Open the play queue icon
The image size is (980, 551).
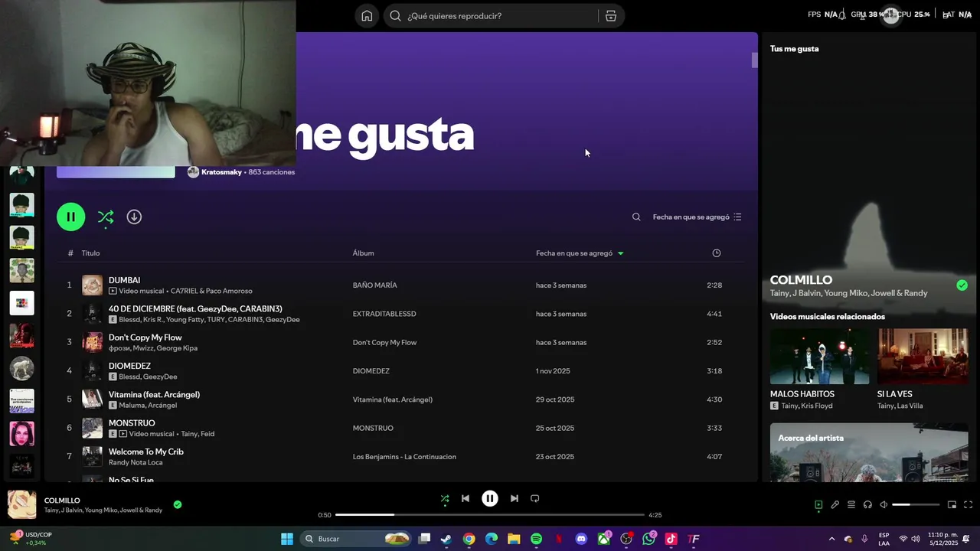pyautogui.click(x=851, y=505)
